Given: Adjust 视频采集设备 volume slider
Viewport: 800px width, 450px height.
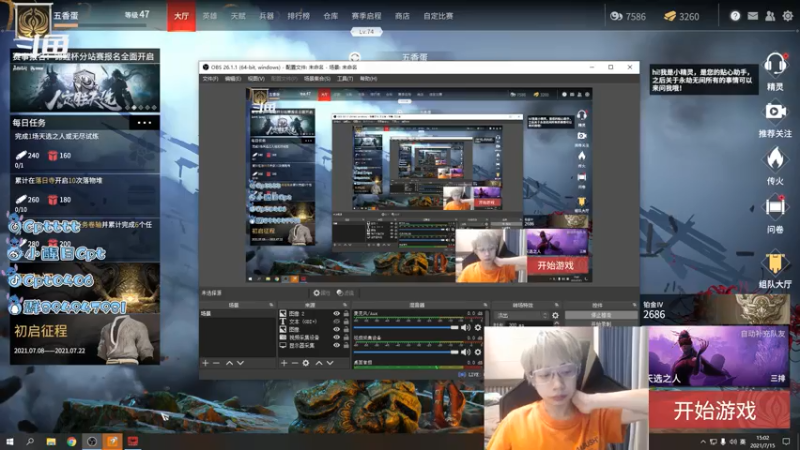Looking at the screenshot, I should point(406,352).
